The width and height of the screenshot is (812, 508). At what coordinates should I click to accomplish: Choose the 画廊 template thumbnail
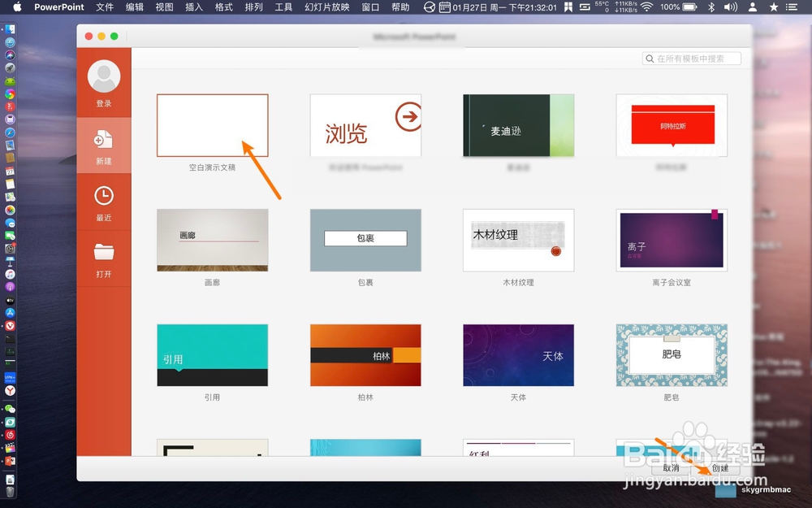click(x=212, y=240)
